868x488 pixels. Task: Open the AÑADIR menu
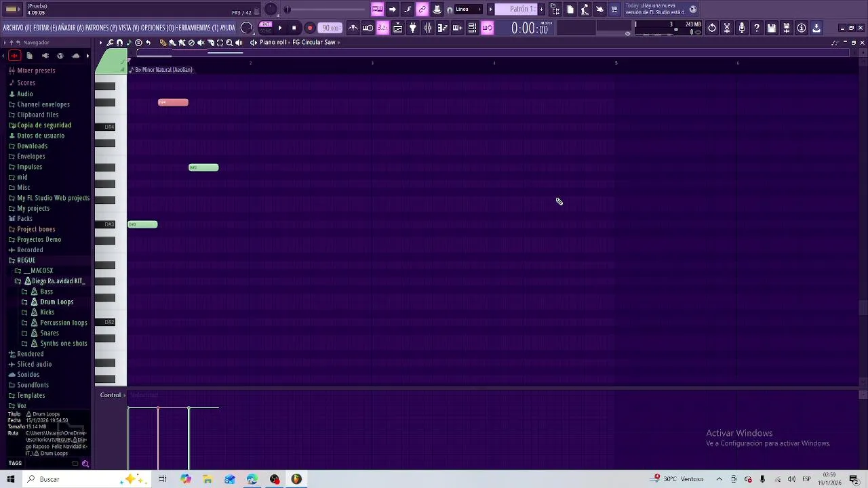click(71, 28)
